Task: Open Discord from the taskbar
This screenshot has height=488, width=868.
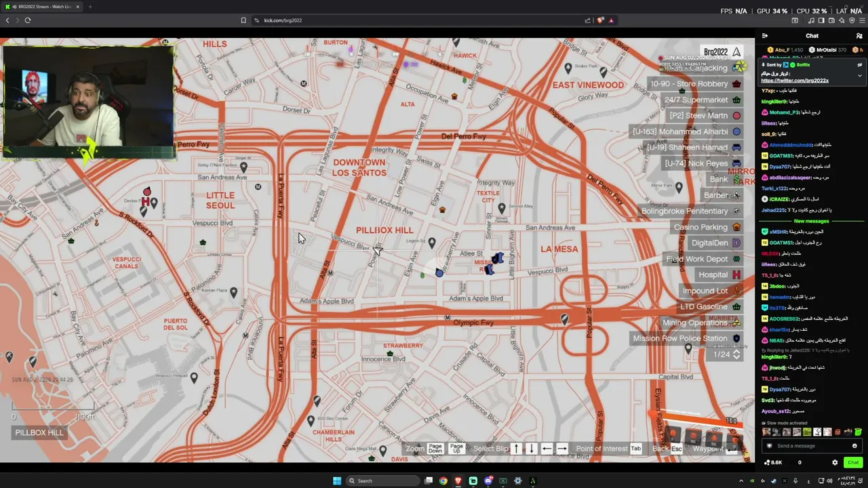Action: tap(488, 481)
